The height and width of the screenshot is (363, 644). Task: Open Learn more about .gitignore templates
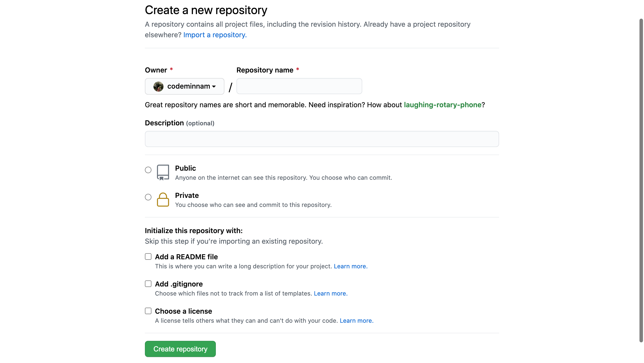(x=331, y=293)
